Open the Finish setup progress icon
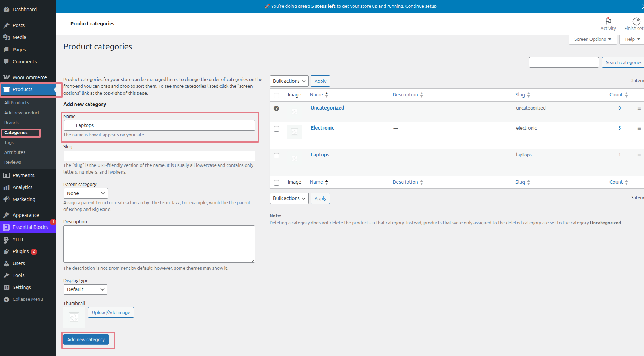Image resolution: width=644 pixels, height=356 pixels. [x=636, y=21]
